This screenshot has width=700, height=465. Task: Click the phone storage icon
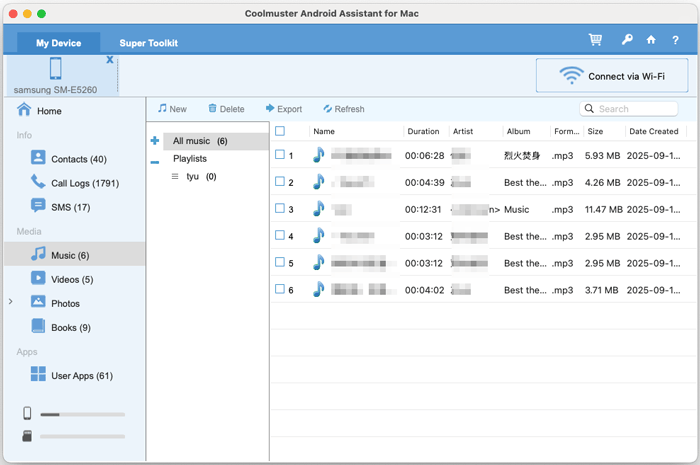[27, 414]
